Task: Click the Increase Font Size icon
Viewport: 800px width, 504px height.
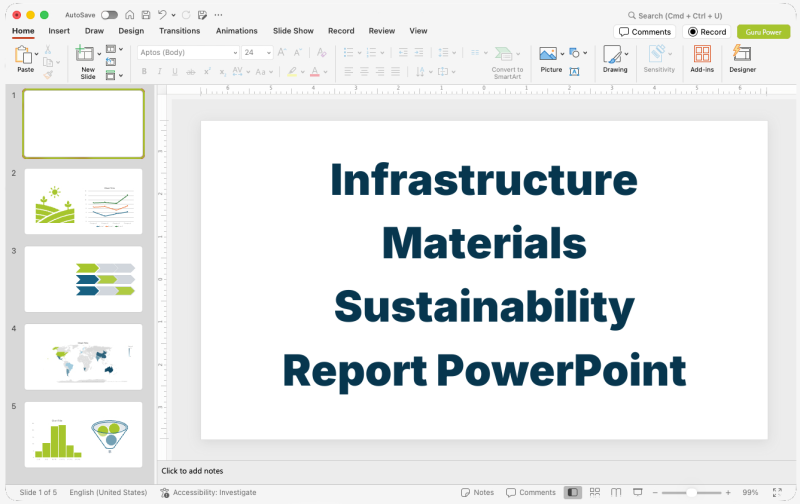Action: click(282, 52)
